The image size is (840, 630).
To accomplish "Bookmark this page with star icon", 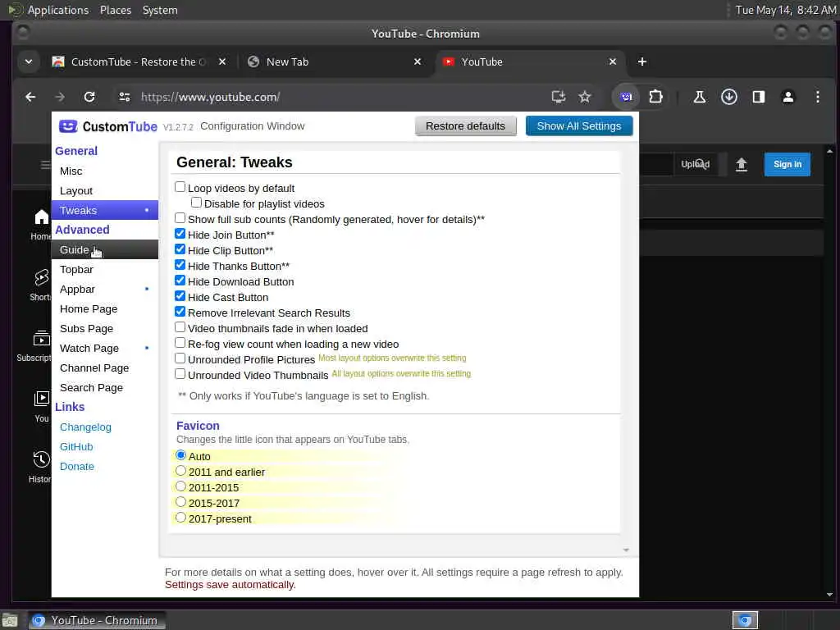I will (584, 97).
